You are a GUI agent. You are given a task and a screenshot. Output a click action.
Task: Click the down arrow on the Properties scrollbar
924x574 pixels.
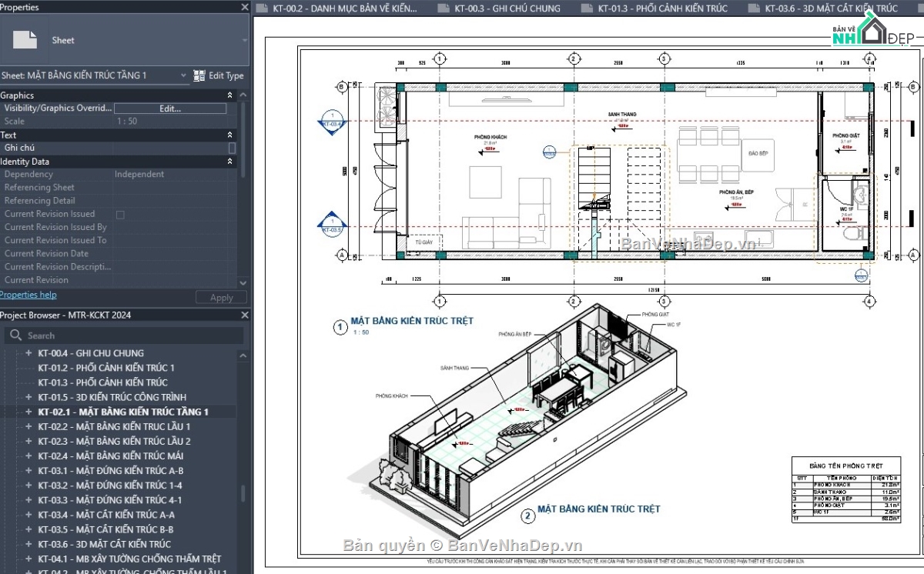coord(244,282)
